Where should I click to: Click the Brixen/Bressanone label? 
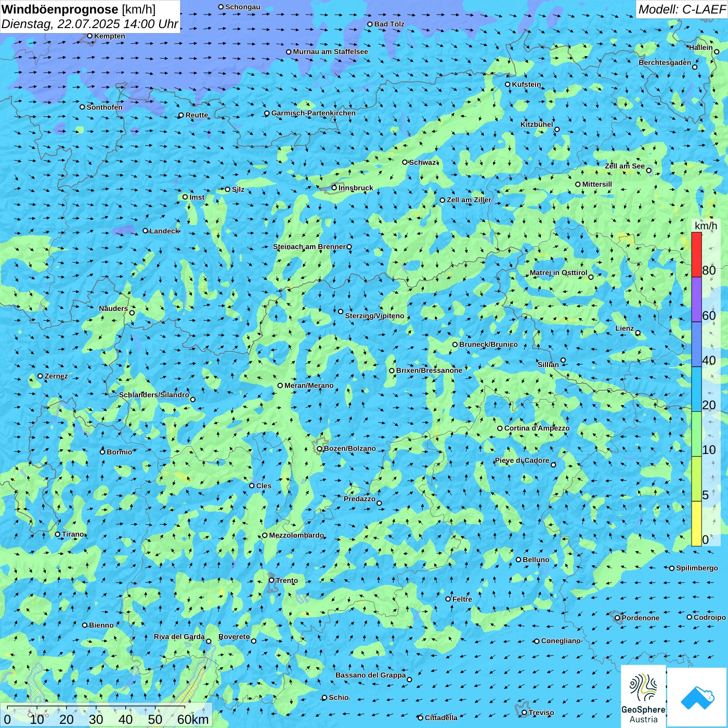coord(429,370)
